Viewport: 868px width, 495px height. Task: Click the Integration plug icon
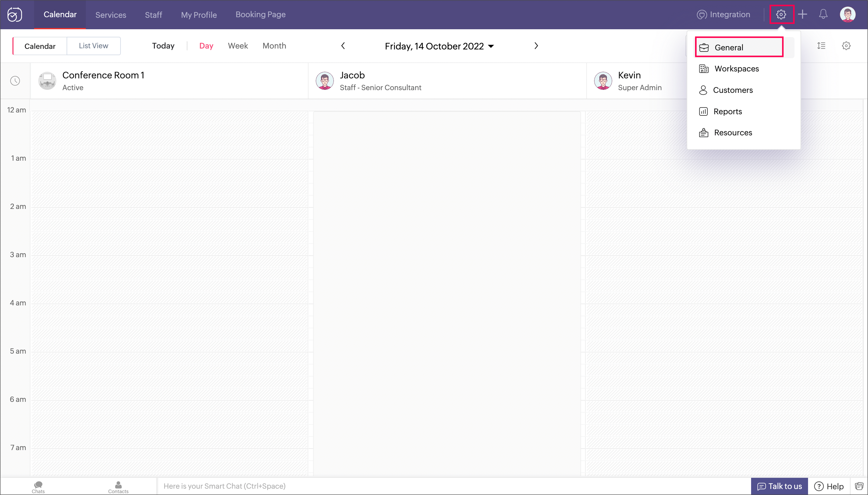tap(702, 14)
